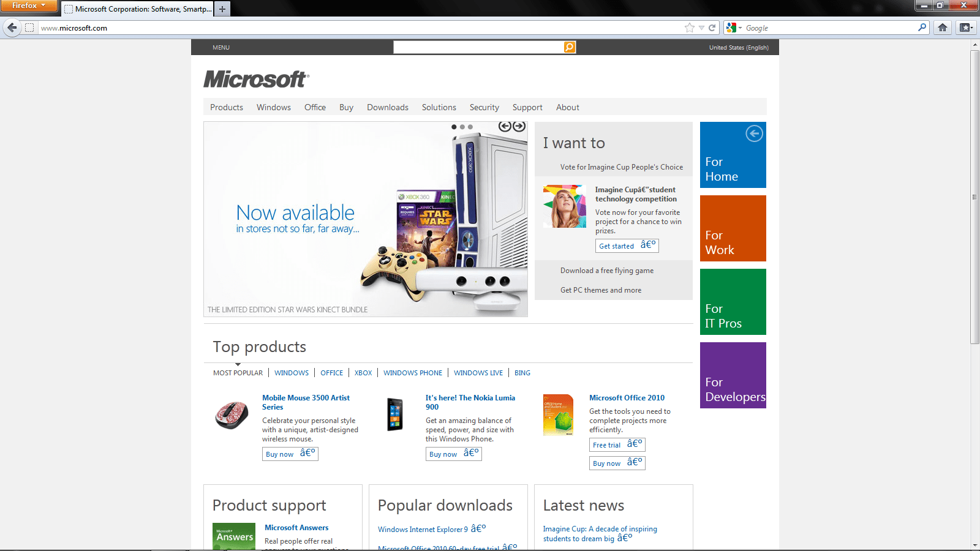Open the Bookmarks toolbar button
Screen dimensions: 980x551
coord(967,28)
